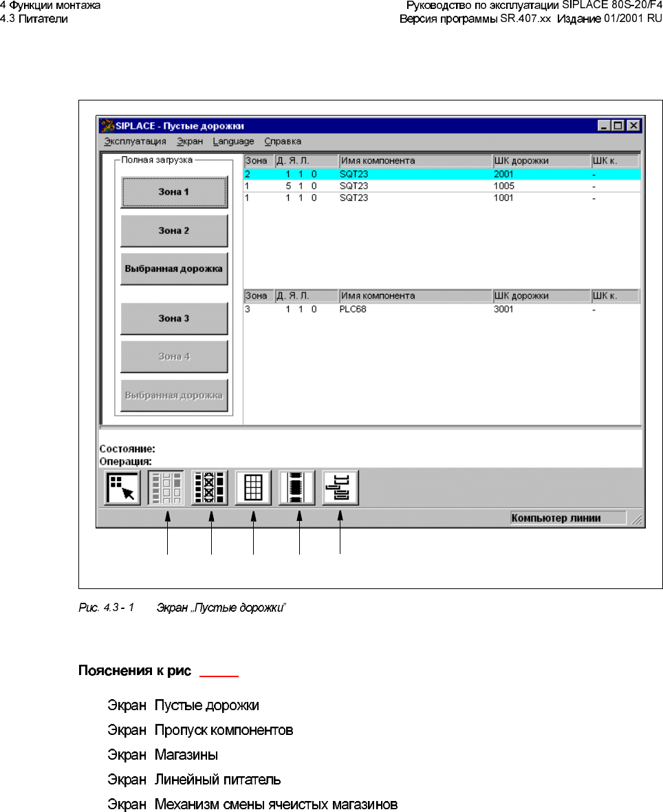
Task: Click the upper table Д. Я. Л. header
Action: tap(307, 160)
